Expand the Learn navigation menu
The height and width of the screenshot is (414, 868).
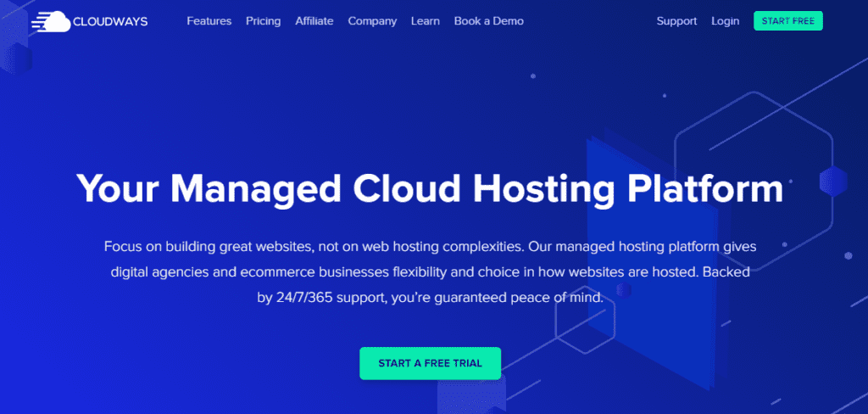(x=426, y=21)
